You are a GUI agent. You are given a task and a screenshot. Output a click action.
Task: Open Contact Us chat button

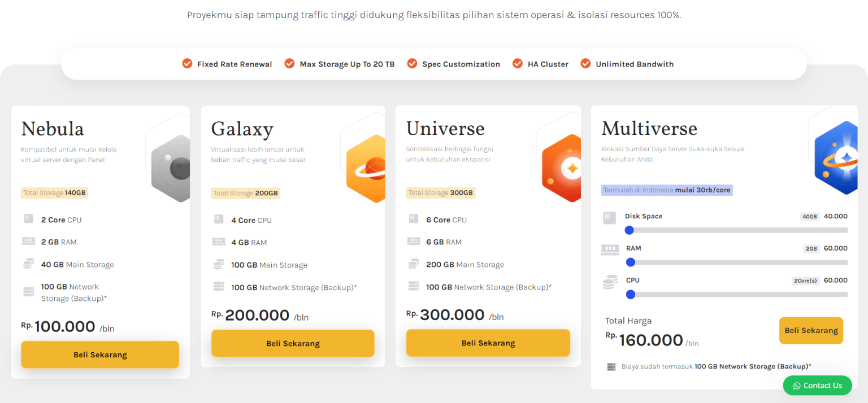click(818, 385)
